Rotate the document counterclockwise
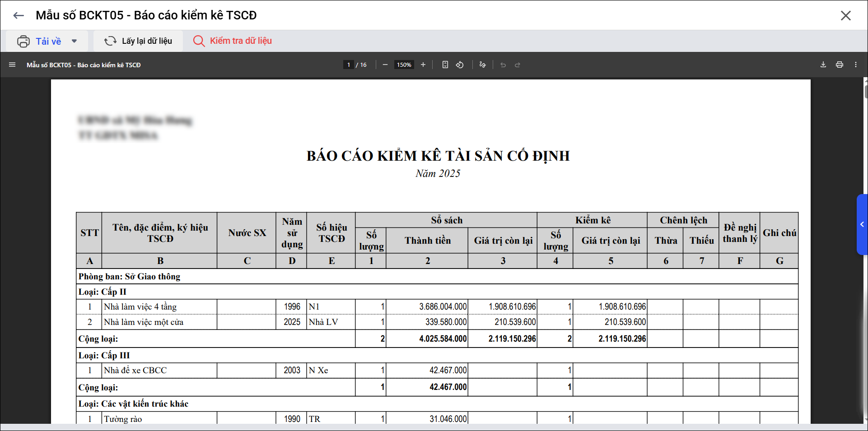 pyautogui.click(x=460, y=65)
